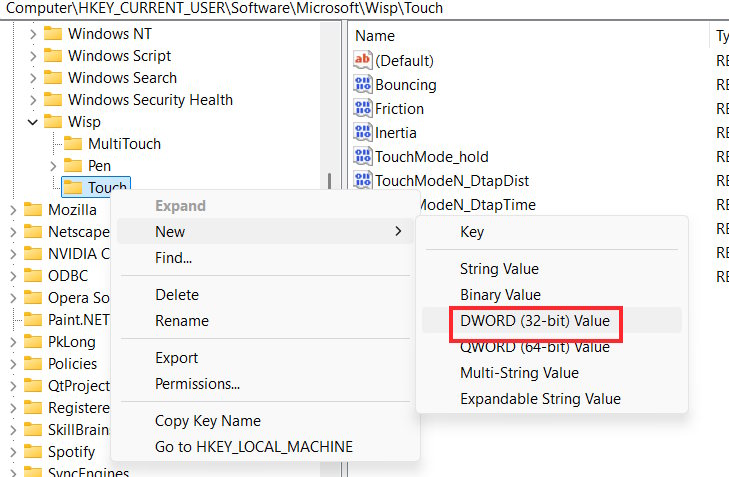Click the Touch key folder icon
Image resolution: width=729 pixels, height=477 pixels.
[x=73, y=187]
